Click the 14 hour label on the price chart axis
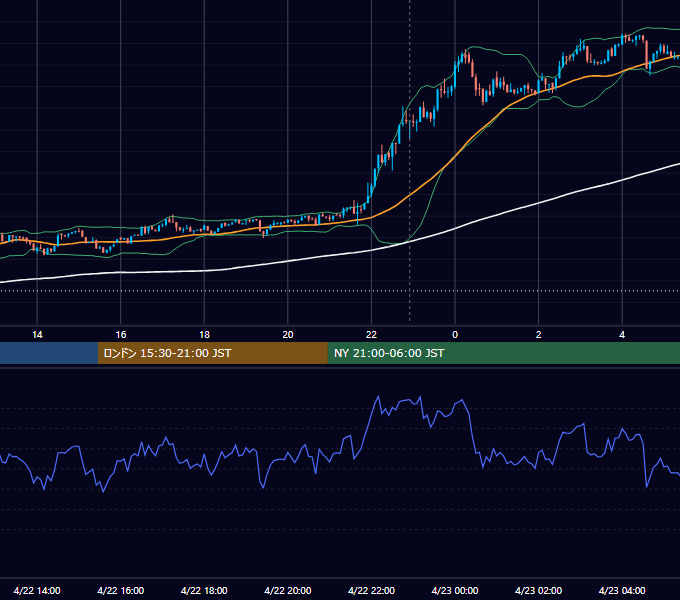 (x=37, y=335)
